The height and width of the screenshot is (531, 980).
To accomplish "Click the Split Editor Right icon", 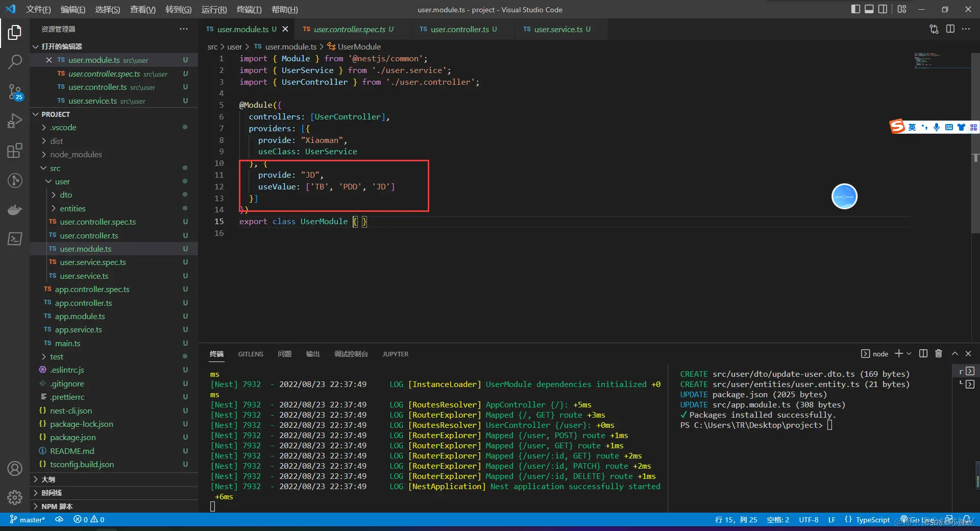I will coord(950,29).
